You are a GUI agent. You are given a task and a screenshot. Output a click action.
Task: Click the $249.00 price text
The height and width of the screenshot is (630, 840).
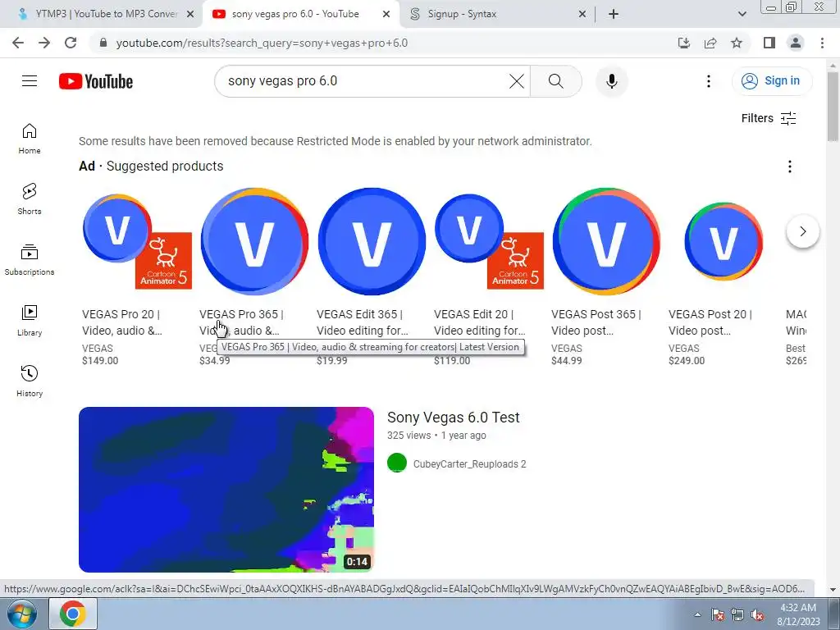687,361
